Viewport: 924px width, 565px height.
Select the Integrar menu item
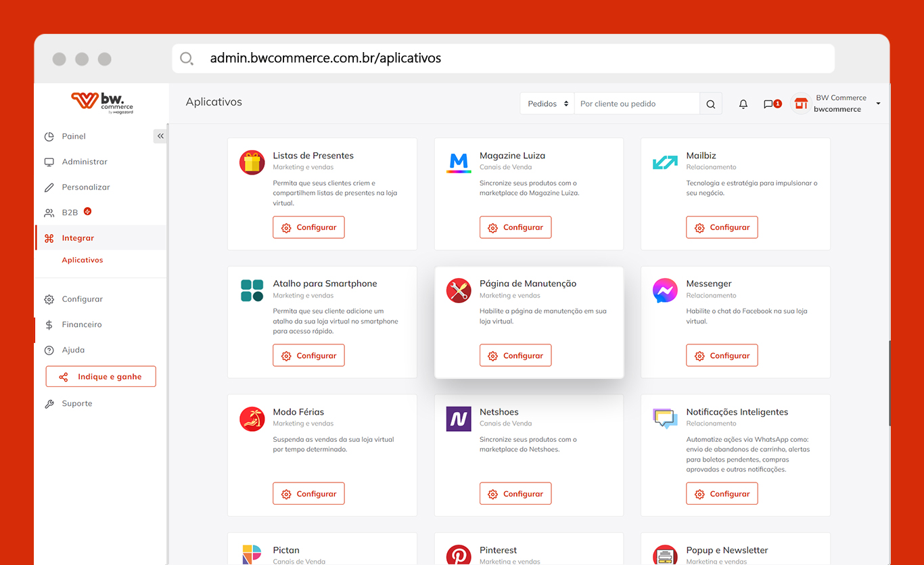coord(100,238)
